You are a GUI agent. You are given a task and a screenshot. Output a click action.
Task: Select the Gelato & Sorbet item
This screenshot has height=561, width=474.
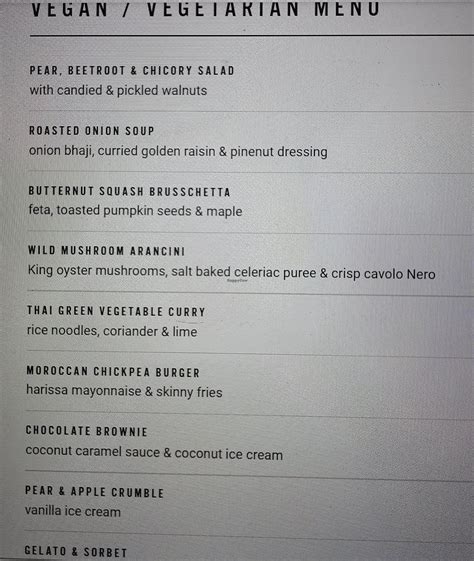[76, 551]
